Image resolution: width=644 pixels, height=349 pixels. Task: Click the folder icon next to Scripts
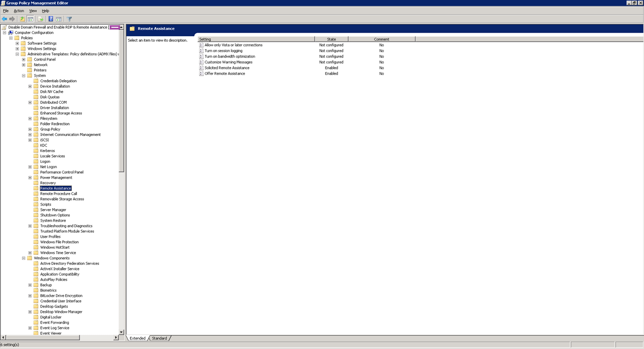[36, 204]
